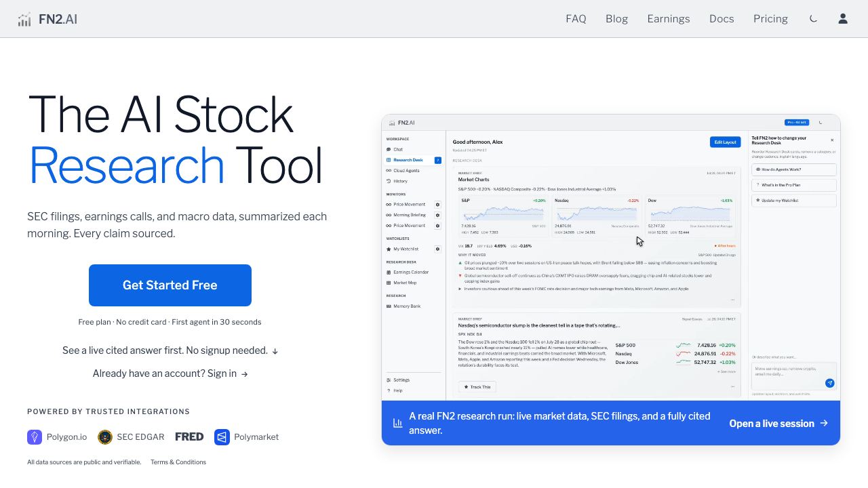Click the message input box in the preview
The image size is (868, 488).
point(793,375)
